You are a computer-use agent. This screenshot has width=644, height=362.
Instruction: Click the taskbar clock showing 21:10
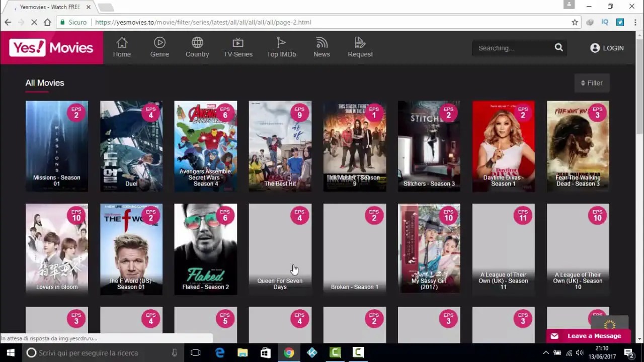[x=602, y=352]
